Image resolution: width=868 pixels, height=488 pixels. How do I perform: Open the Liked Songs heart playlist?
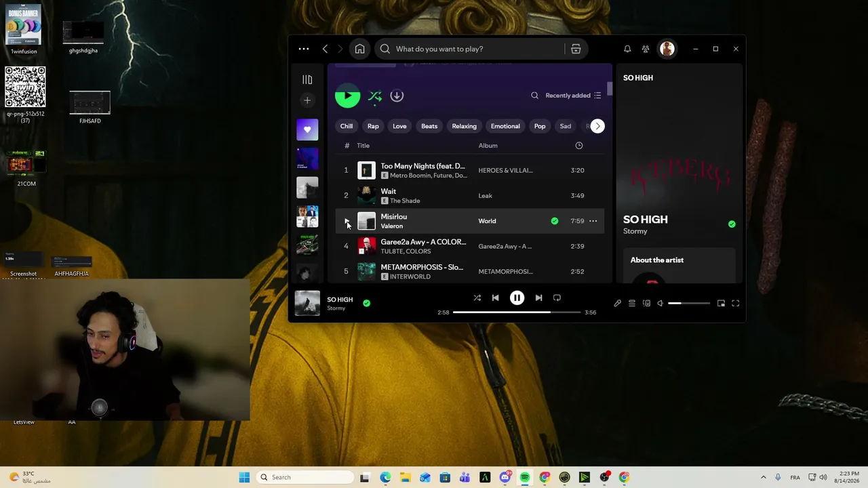(307, 129)
